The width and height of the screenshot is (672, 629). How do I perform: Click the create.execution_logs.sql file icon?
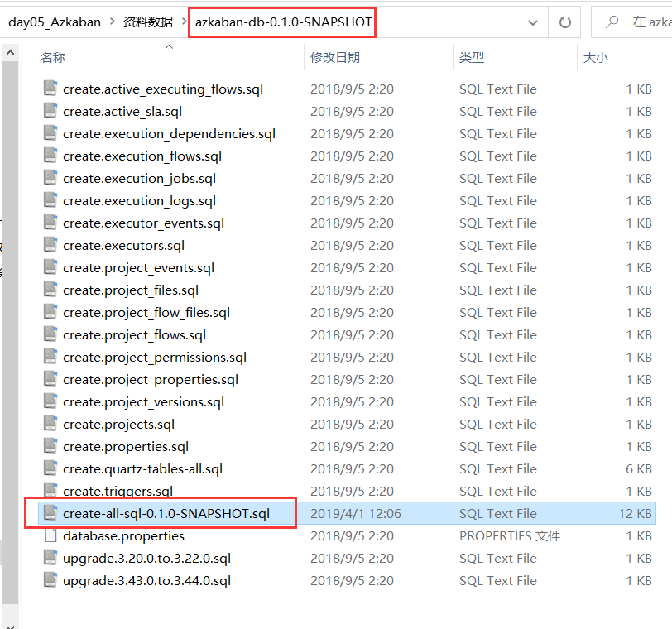[x=50, y=199]
